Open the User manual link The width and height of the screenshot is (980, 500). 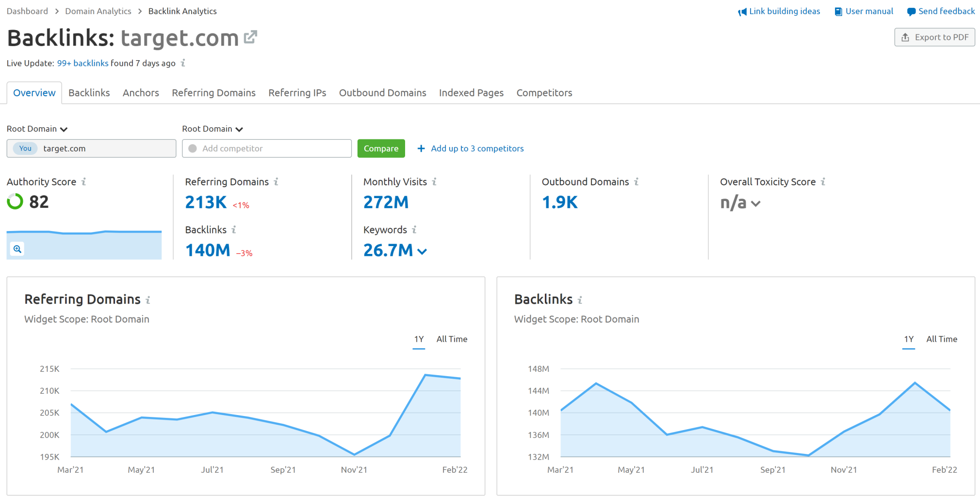(869, 11)
